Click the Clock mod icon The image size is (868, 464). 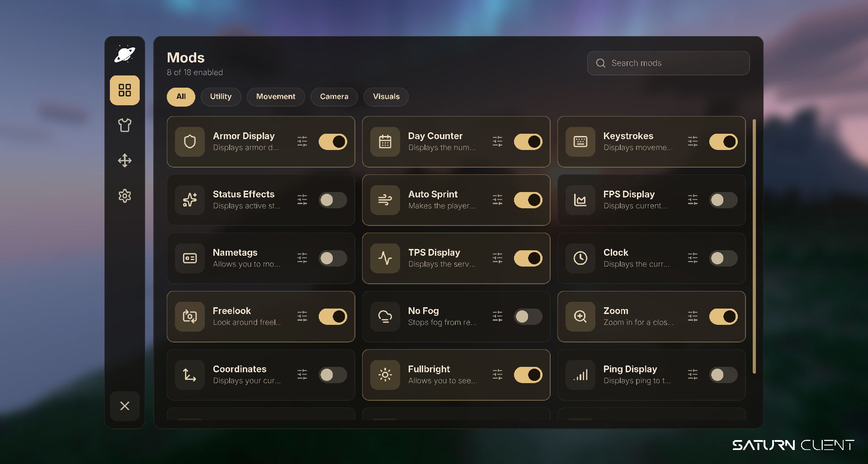point(580,258)
